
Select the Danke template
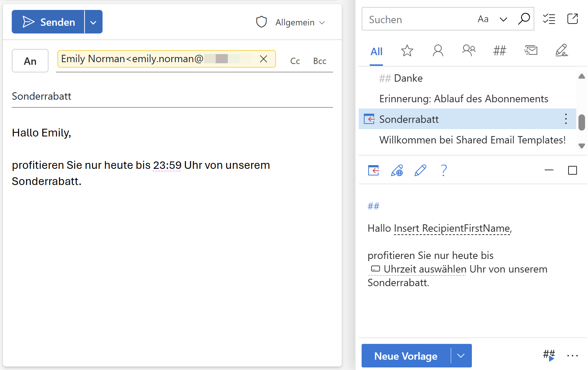pyautogui.click(x=467, y=78)
